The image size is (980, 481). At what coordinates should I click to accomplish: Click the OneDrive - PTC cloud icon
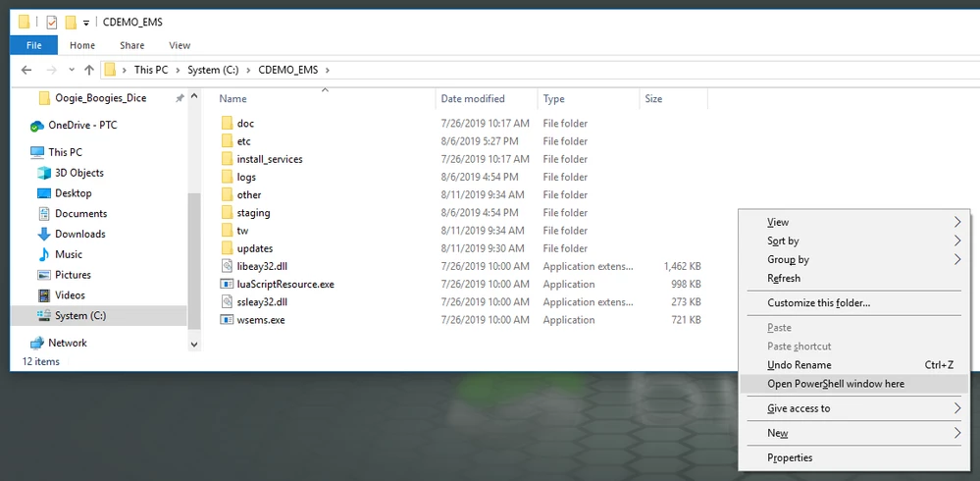[37, 126]
